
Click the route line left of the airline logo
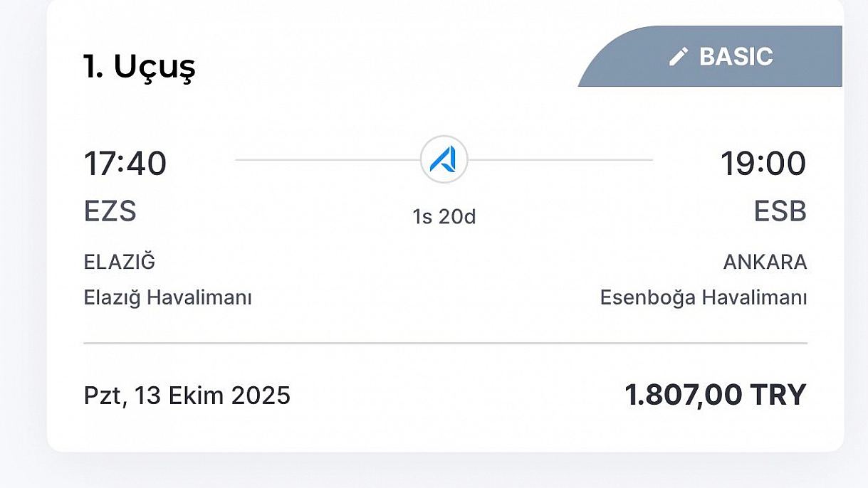[328, 160]
